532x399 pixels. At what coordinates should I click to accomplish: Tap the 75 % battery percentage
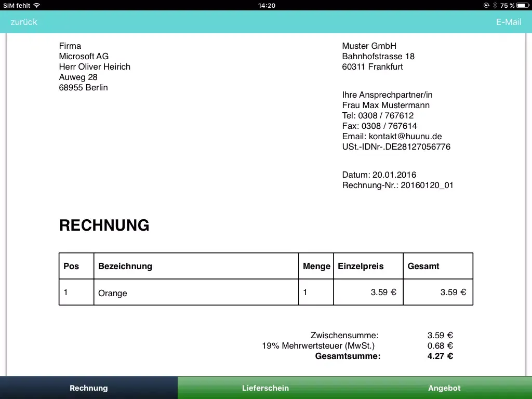[x=507, y=5]
